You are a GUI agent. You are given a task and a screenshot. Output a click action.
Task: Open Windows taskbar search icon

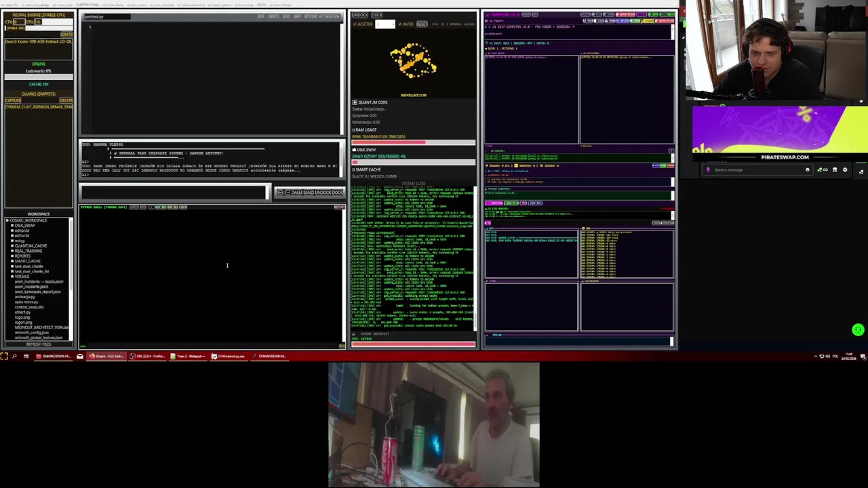point(14,356)
